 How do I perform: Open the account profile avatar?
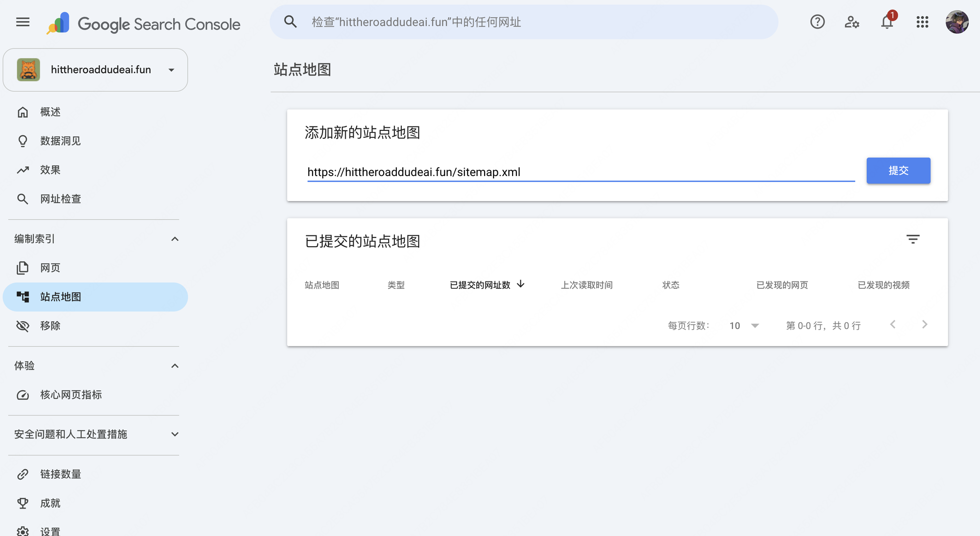[x=957, y=22]
